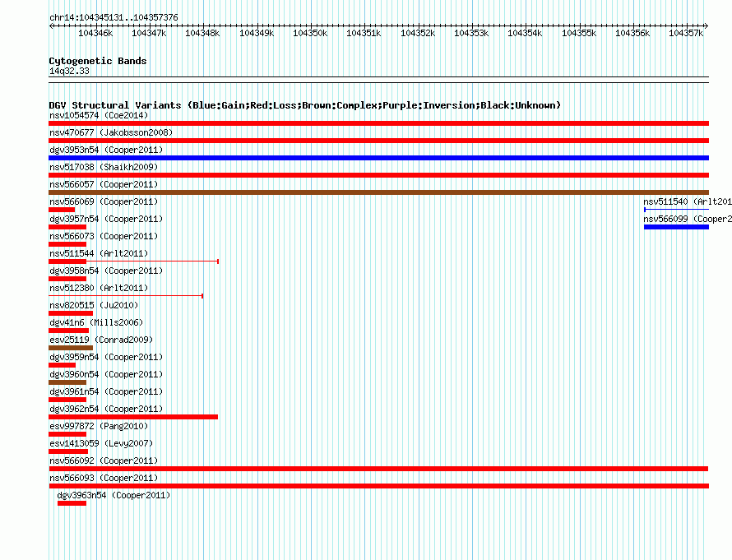
Task: Click the nsv566093 (Cooper2011) label
Action: [104, 478]
